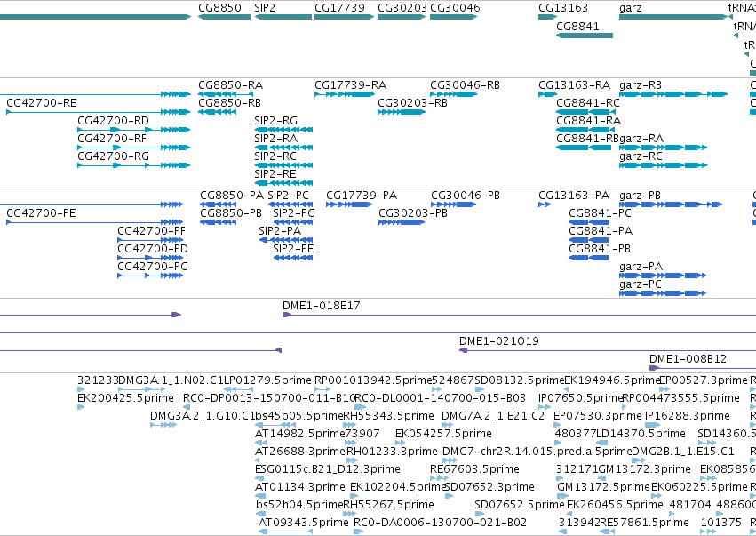Image resolution: width=756 pixels, height=536 pixels.
Task: Select EST LP01279.5prime
Action: pyautogui.click(x=239, y=389)
